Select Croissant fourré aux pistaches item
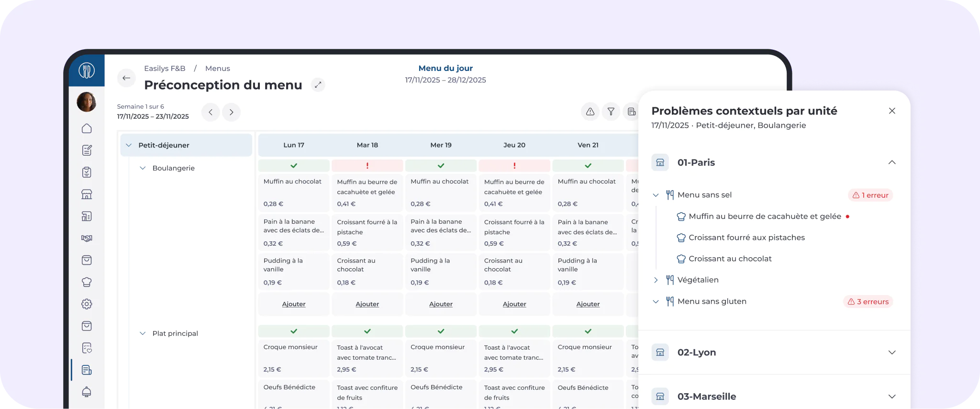 click(746, 238)
